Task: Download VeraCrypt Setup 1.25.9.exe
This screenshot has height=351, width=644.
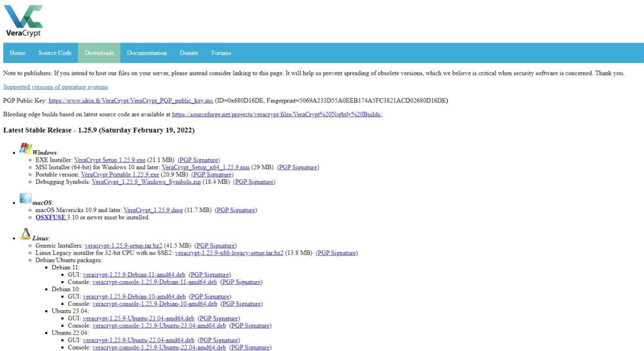Action: (x=109, y=160)
